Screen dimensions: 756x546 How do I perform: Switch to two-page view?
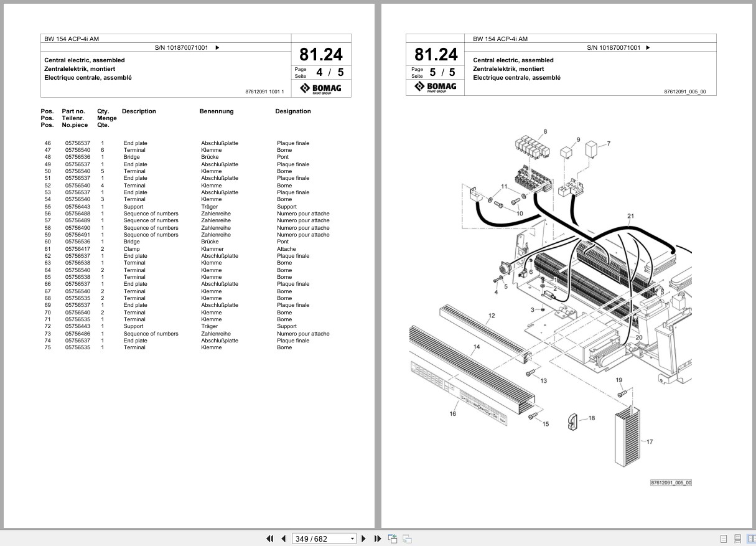tap(751, 539)
